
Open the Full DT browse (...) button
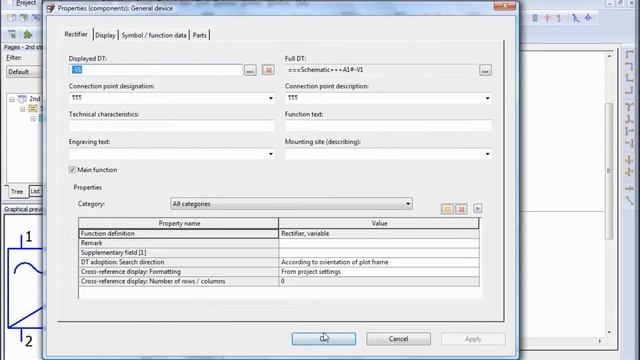(485, 71)
